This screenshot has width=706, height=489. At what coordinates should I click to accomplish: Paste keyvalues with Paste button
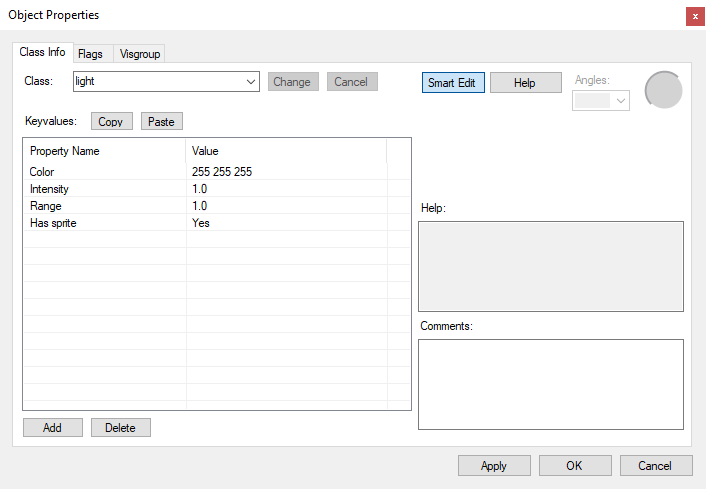[161, 121]
